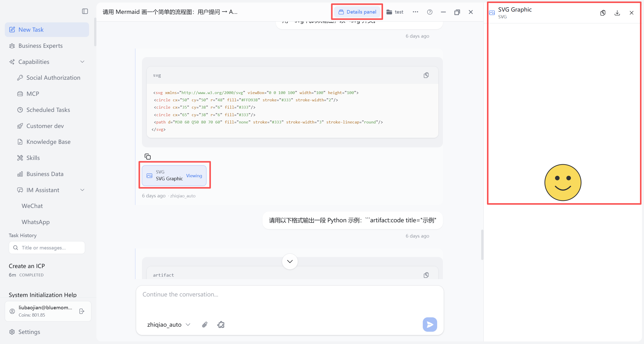The width and height of the screenshot is (644, 344).
Task: Send the message
Action: pos(430,324)
